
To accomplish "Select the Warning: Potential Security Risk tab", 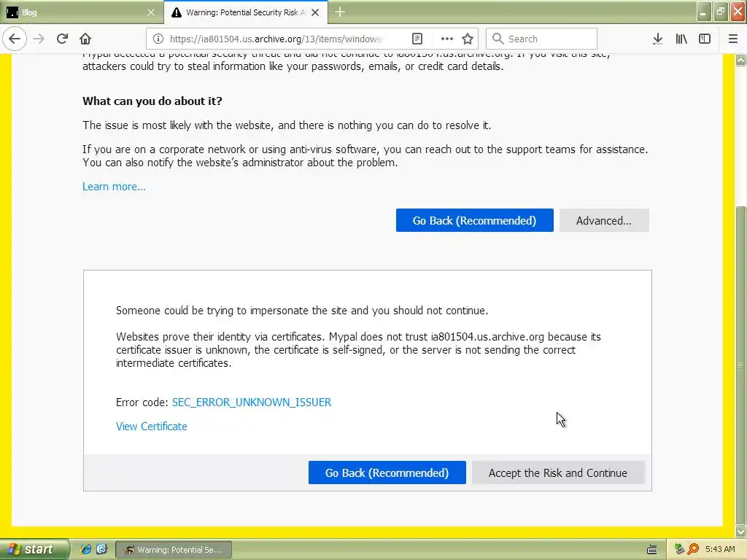I will point(245,12).
